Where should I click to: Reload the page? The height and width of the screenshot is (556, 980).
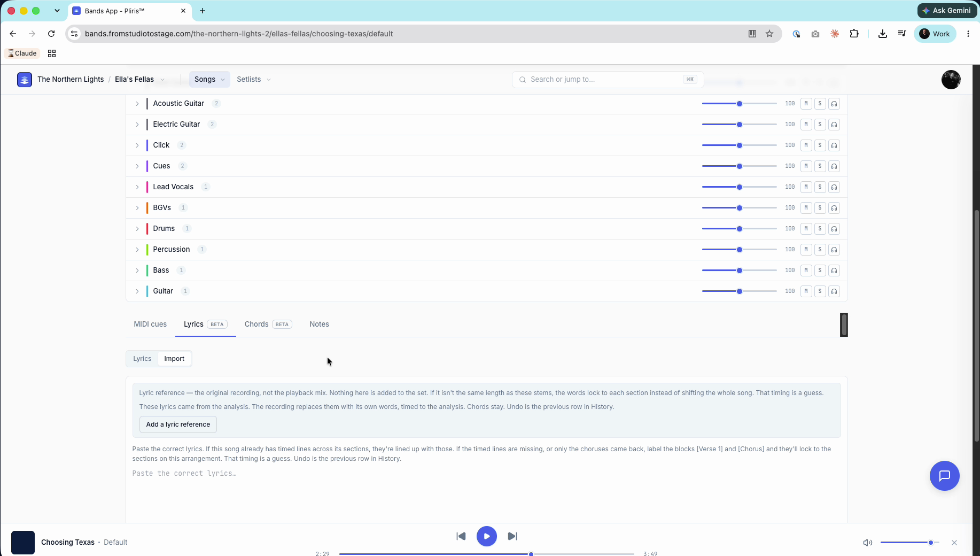pos(51,34)
